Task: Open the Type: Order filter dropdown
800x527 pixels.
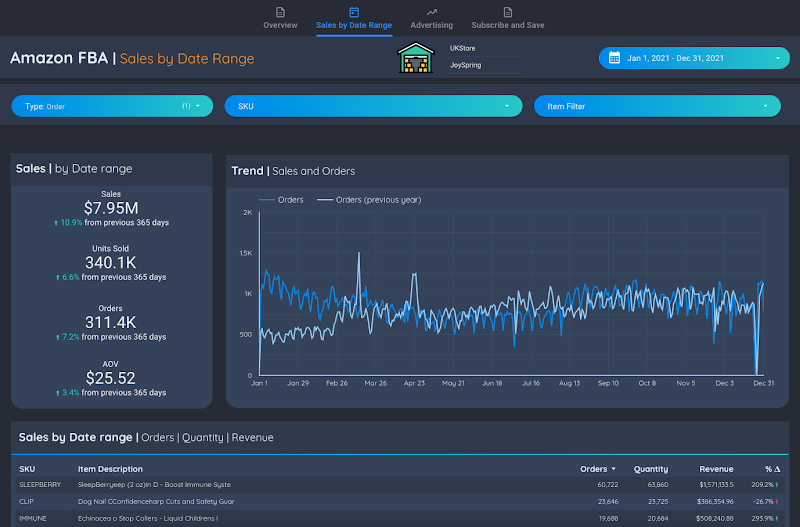Action: coord(112,106)
